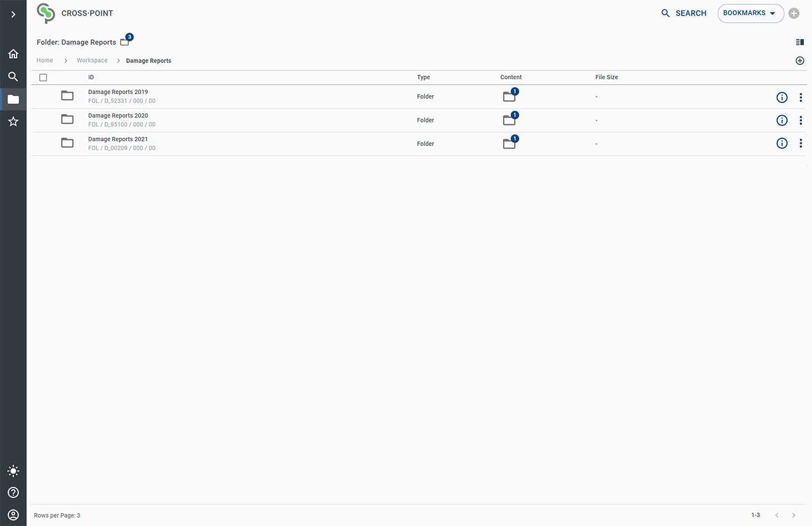Click the SEARCH button in top bar
The image size is (812, 526).
683,13
